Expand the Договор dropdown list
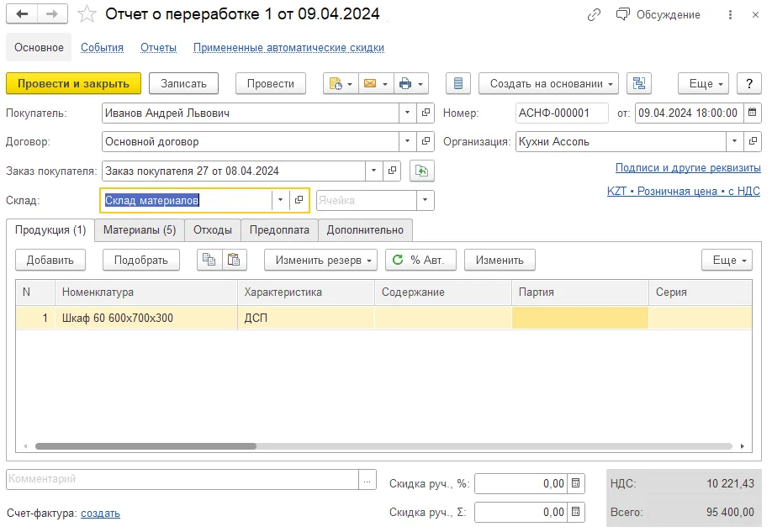 pos(408,141)
